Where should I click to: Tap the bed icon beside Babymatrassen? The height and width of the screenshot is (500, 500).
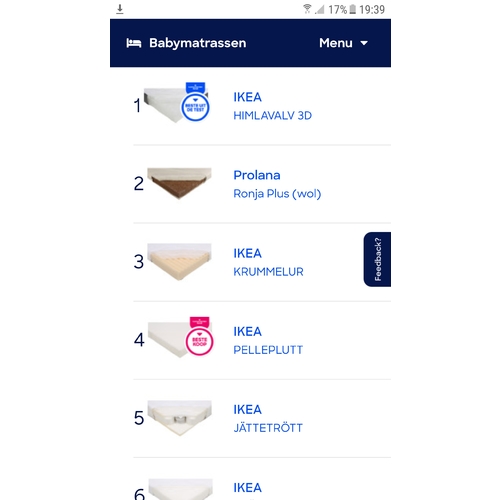coord(134,43)
